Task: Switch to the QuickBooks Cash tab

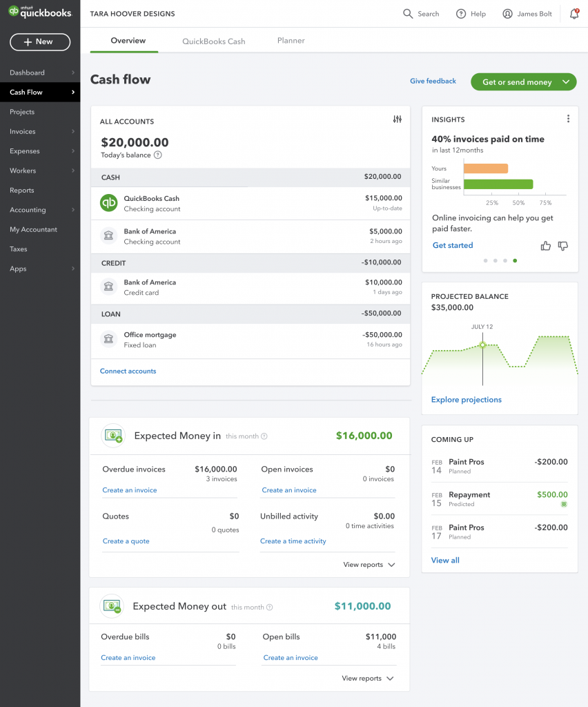Action: pyautogui.click(x=213, y=41)
